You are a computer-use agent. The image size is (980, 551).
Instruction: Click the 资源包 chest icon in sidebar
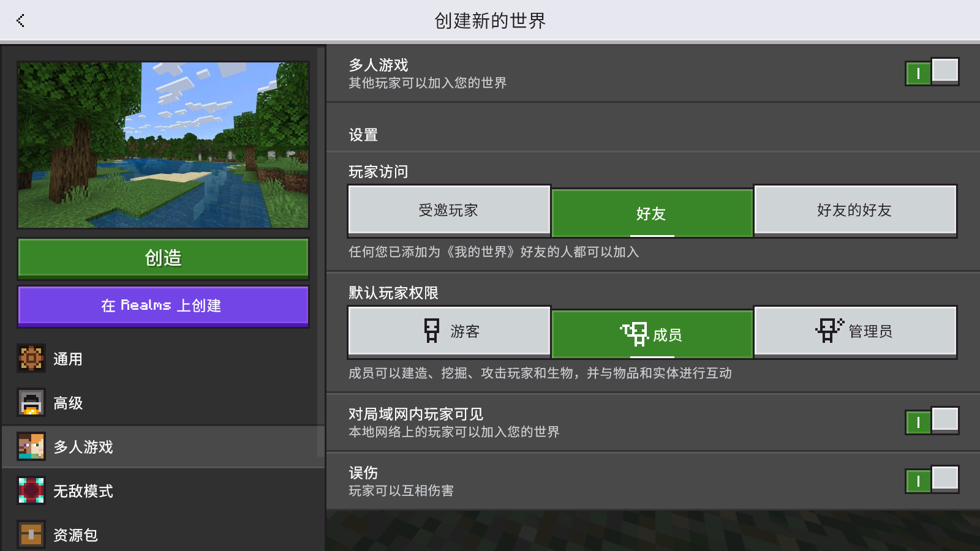[x=31, y=534]
